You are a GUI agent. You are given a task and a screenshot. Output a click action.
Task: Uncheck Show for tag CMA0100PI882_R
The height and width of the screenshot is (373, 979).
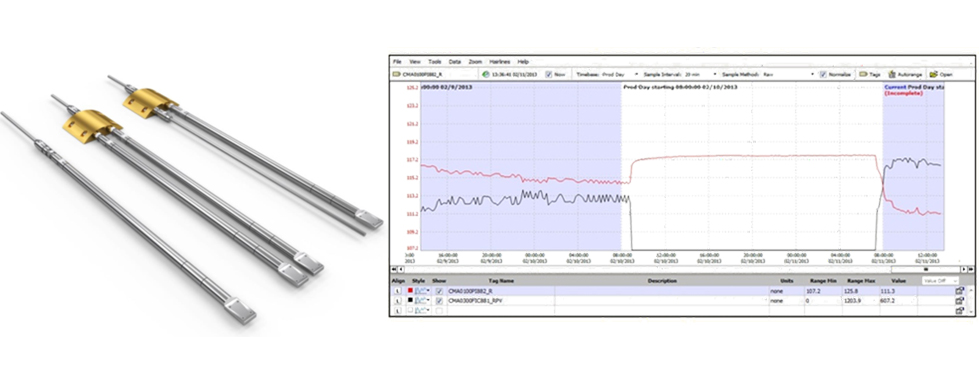click(440, 291)
